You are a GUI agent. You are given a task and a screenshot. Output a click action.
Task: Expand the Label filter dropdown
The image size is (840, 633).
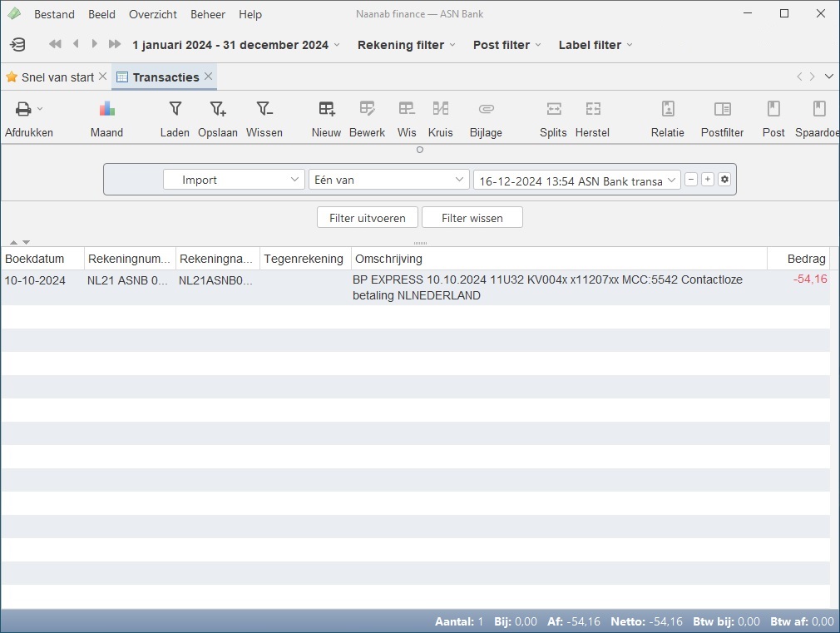coord(595,45)
